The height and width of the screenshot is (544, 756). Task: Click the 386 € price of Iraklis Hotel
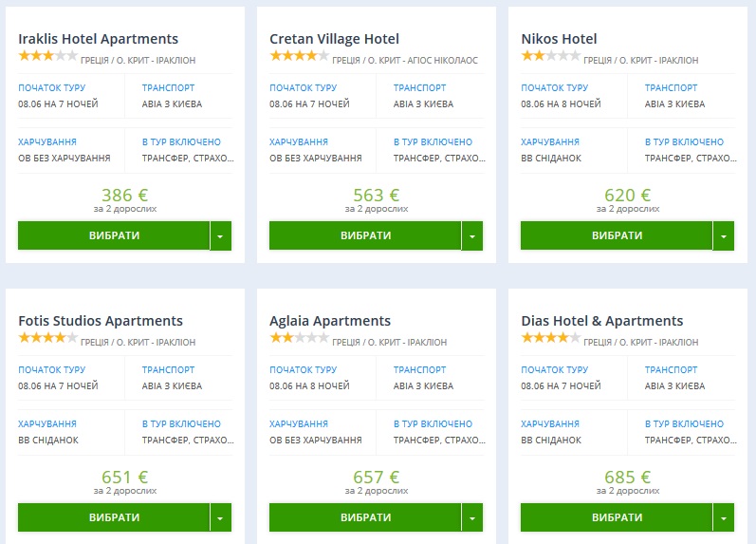pos(124,196)
